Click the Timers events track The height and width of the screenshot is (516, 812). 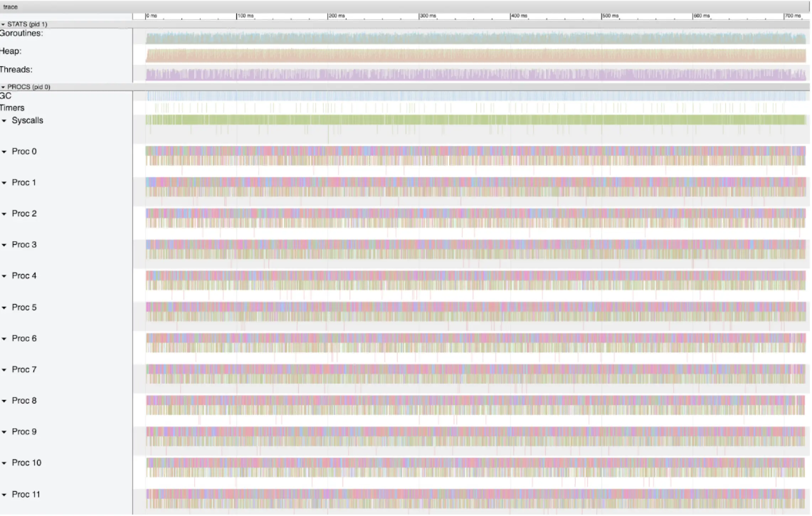tap(475, 108)
